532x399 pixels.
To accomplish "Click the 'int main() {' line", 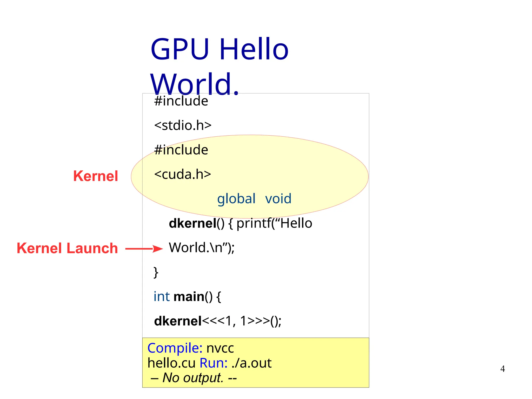I will coord(187,297).
